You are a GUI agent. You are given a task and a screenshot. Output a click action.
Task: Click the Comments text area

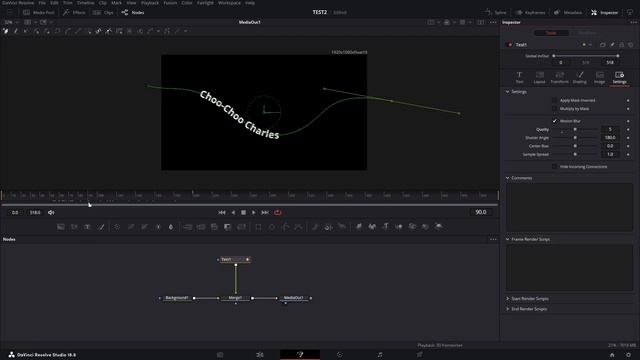[569, 207]
